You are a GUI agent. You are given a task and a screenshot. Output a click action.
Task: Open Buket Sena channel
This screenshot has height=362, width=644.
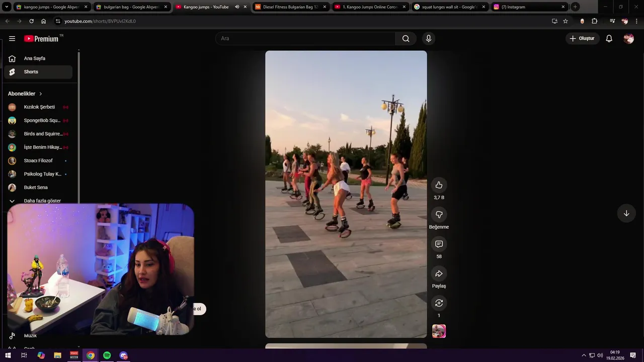(38, 188)
